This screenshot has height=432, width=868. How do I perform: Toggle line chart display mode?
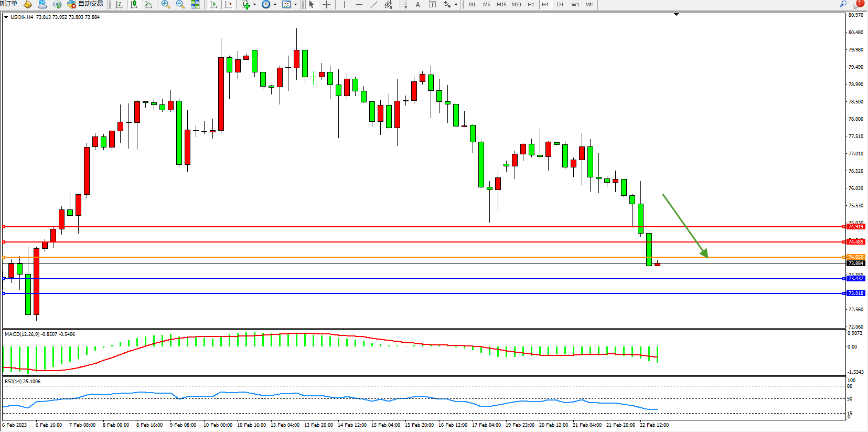[148, 5]
